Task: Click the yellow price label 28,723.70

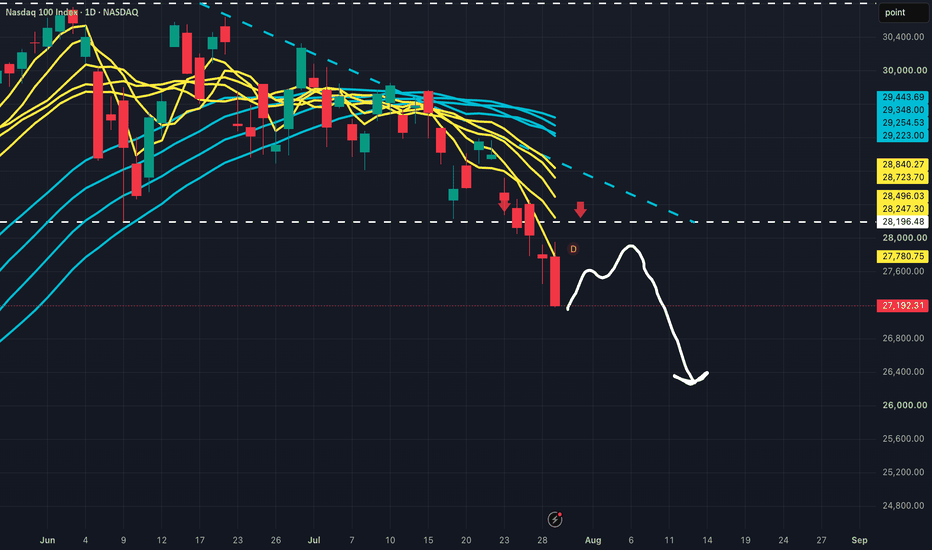Action: point(902,177)
